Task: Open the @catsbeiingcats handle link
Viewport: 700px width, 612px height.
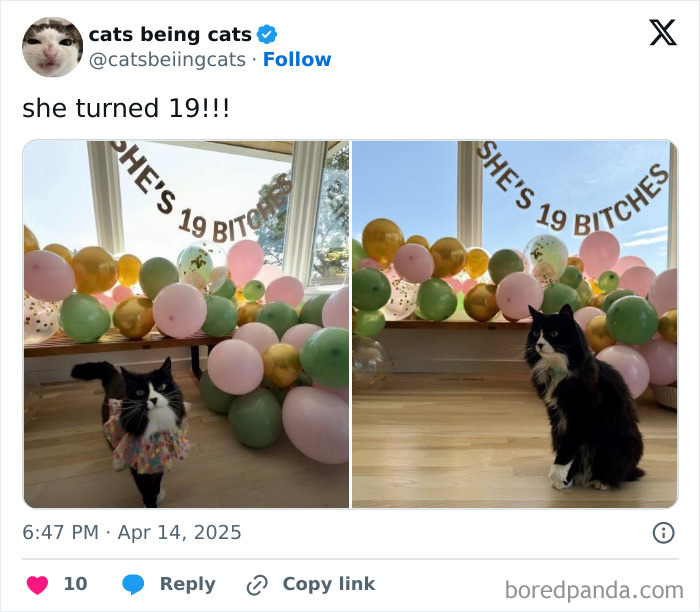Action: pyautogui.click(x=167, y=60)
